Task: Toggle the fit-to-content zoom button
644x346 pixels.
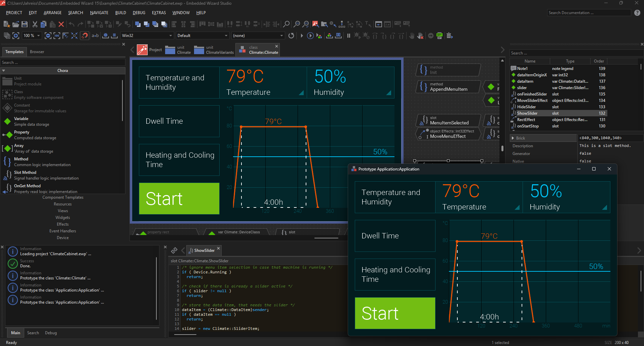Action: click(x=74, y=36)
